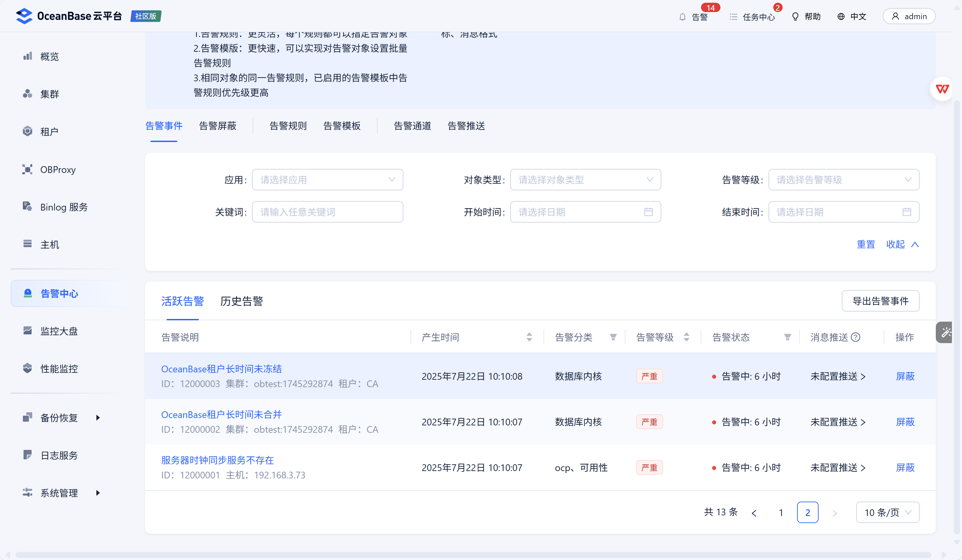
Task: Open 未配置推送 for alarm 12000001
Action: [x=838, y=467]
